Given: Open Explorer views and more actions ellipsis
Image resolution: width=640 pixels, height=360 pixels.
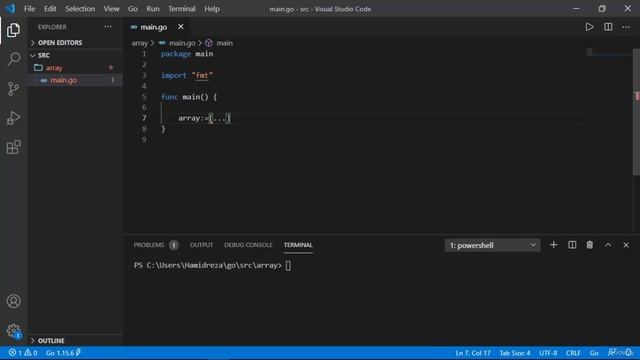Looking at the screenshot, I should tap(108, 27).
